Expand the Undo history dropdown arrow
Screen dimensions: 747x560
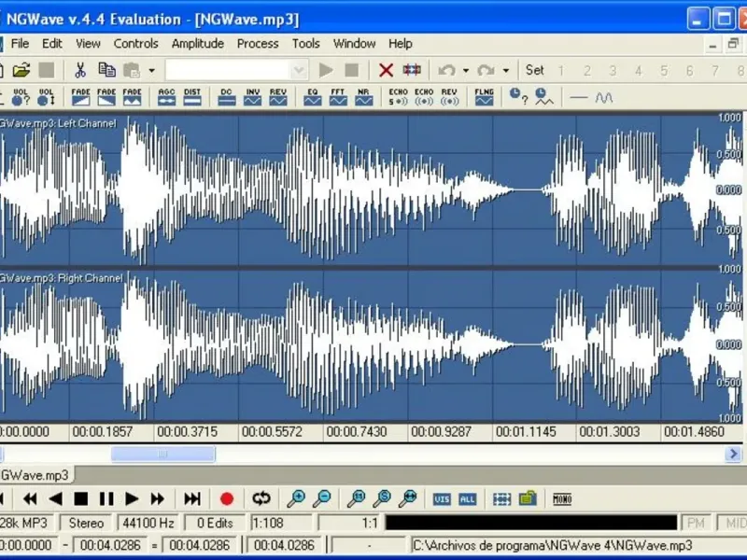[x=465, y=70]
